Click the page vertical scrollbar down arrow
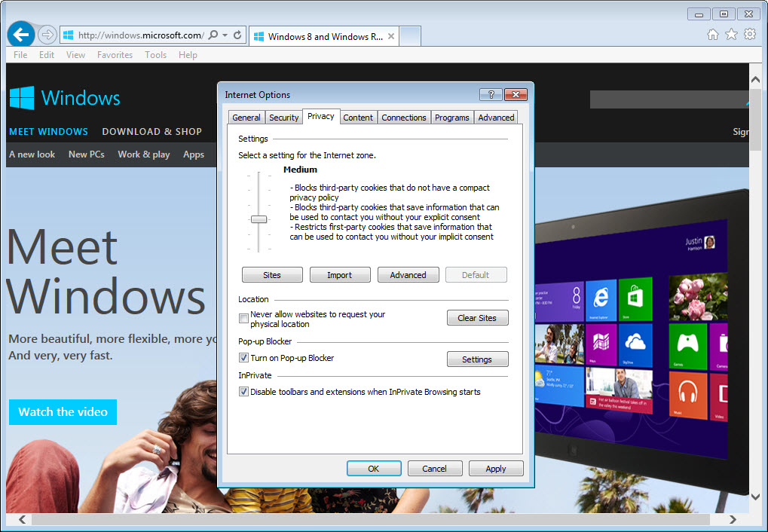The image size is (768, 532). pos(755,497)
